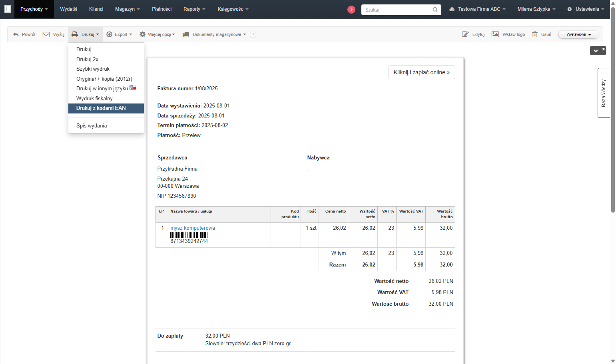Image resolution: width=616 pixels, height=364 pixels.
Task: Open the Klienci section
Action: [96, 9]
